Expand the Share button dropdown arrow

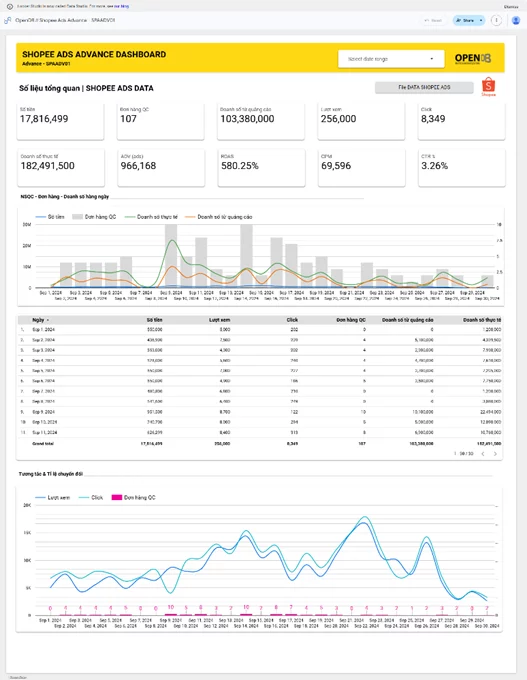481,20
